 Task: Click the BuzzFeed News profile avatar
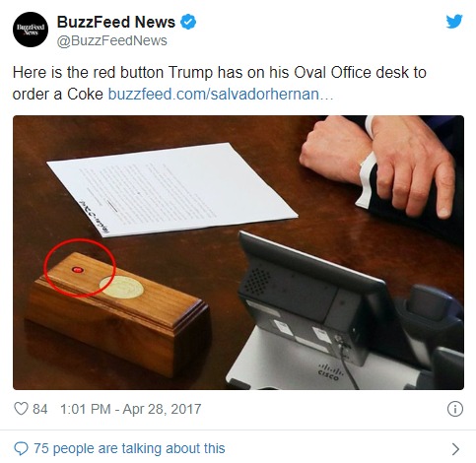point(31,30)
